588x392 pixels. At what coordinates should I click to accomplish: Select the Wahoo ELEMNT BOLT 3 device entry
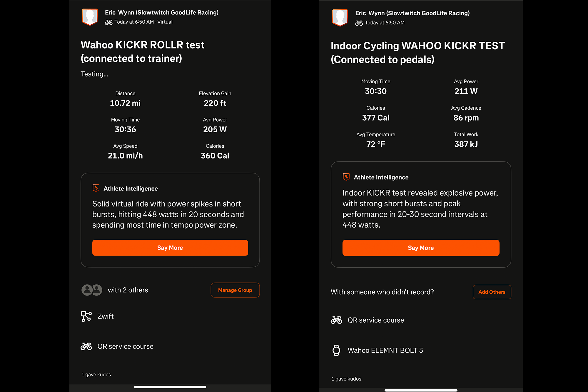point(385,350)
